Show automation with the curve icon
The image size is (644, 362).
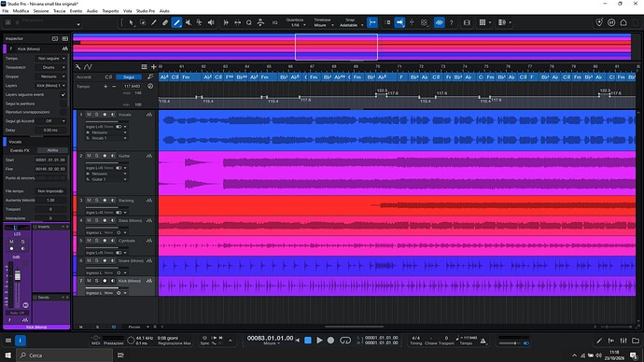(88, 66)
